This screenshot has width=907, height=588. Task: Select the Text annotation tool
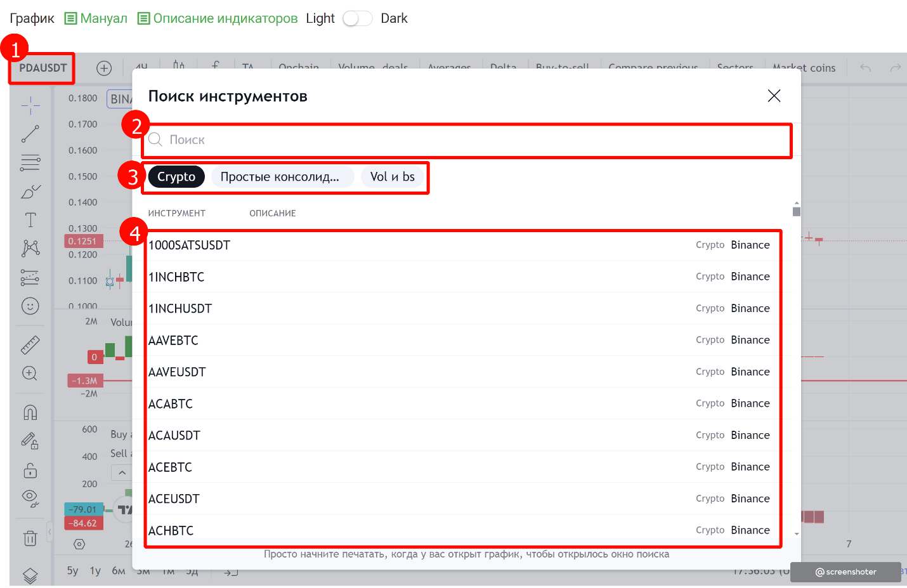30,220
